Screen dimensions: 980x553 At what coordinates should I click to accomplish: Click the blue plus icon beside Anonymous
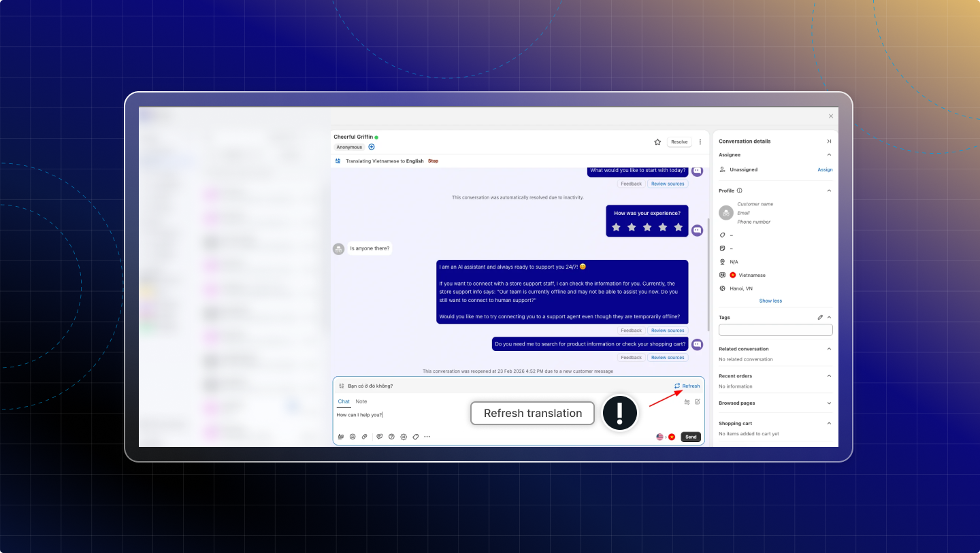pos(372,147)
